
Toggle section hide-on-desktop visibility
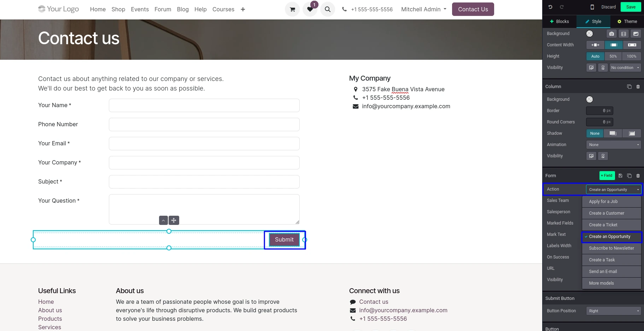coord(591,68)
